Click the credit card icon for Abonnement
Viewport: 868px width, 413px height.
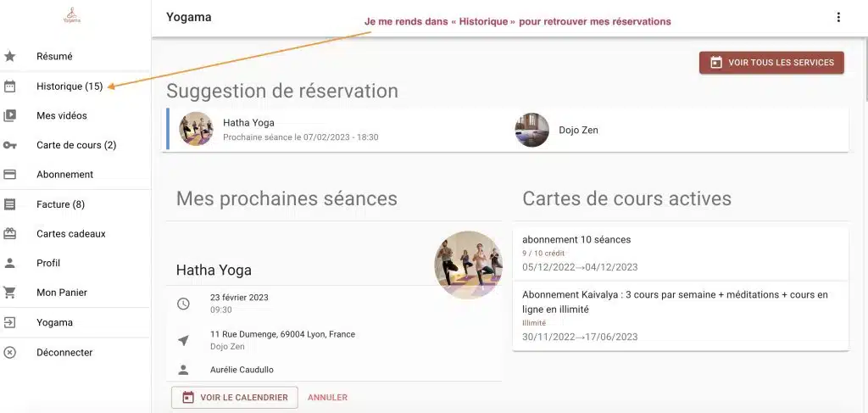pos(10,175)
